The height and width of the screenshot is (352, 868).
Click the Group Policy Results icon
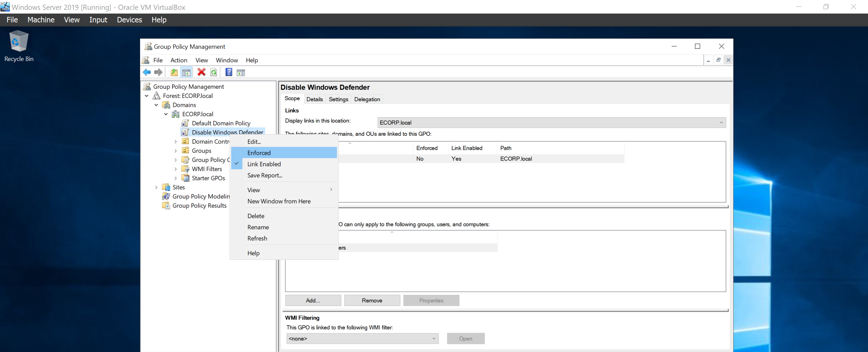(166, 205)
